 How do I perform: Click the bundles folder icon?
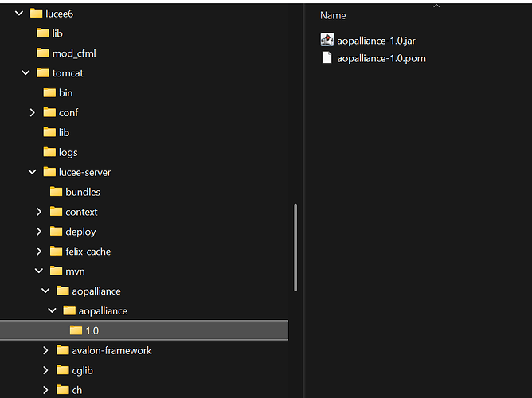[x=56, y=192]
